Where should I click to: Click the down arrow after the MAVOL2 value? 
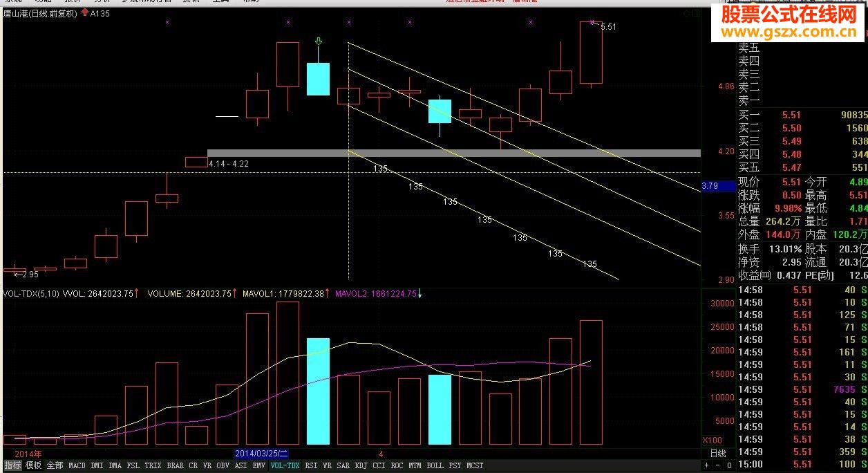(420, 294)
